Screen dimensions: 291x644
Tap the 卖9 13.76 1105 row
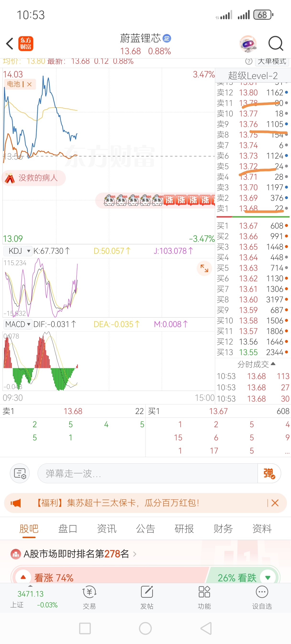(x=252, y=124)
